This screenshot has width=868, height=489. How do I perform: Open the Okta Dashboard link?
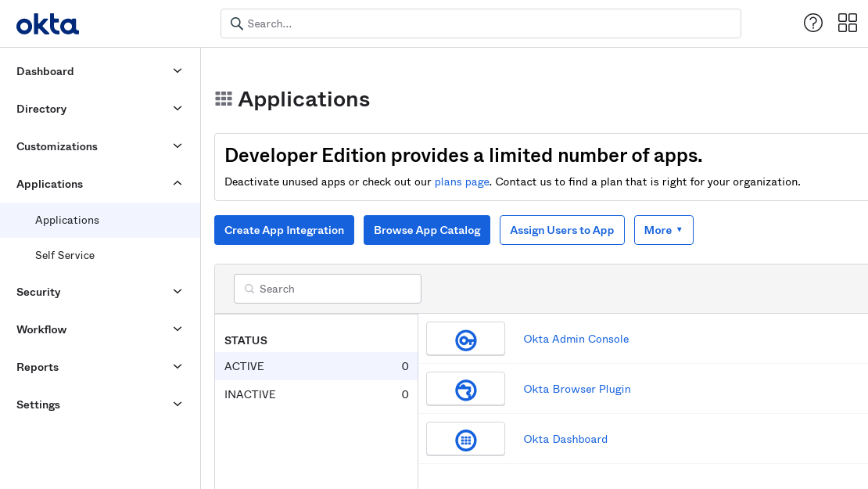[x=565, y=439]
